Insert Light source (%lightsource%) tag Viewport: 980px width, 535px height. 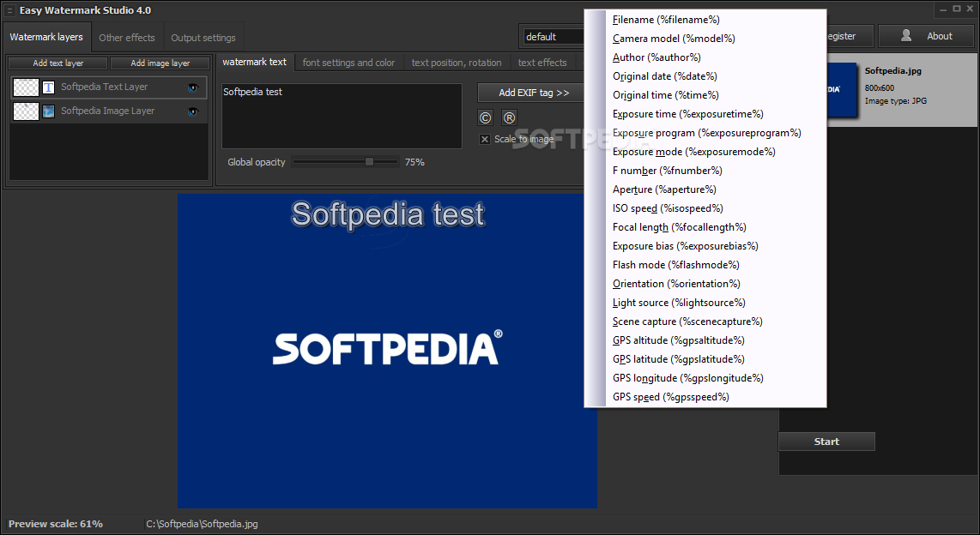coord(705,303)
